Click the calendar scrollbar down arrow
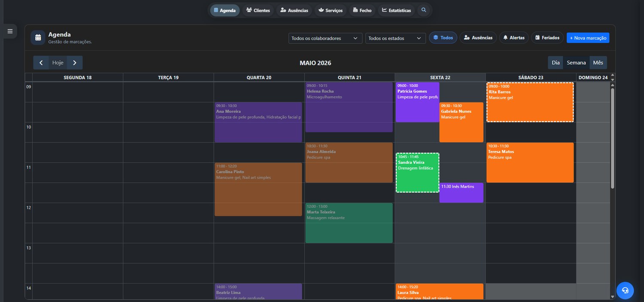 [613, 296]
